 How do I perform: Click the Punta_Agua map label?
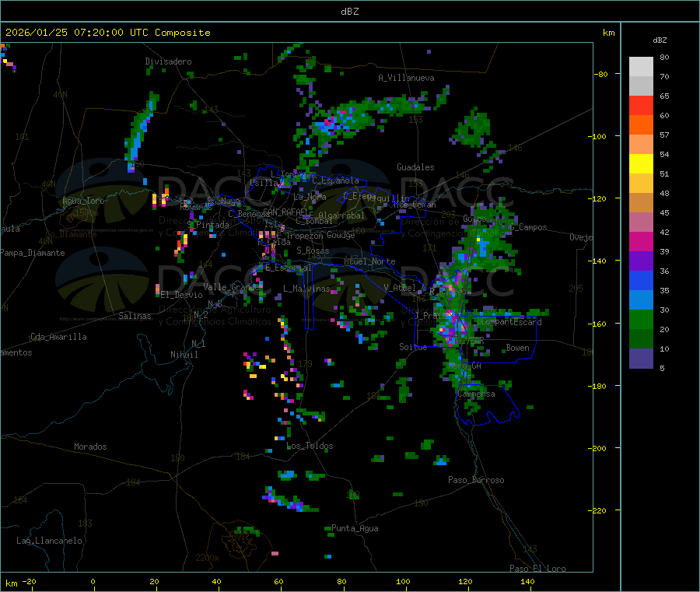tap(355, 528)
